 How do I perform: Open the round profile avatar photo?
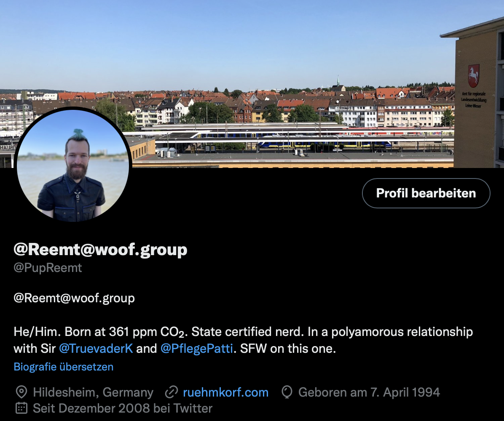[72, 165]
